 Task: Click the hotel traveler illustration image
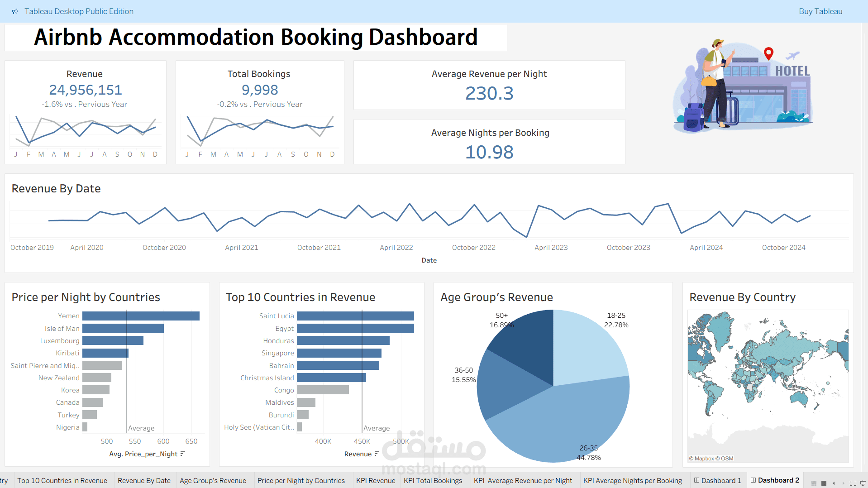[x=743, y=86]
